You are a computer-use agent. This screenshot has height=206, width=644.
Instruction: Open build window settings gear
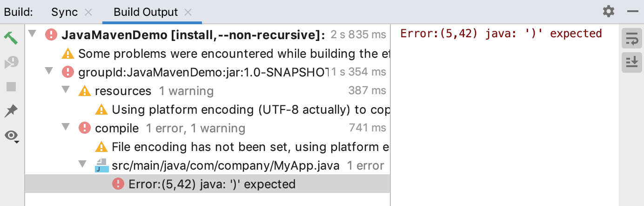[x=609, y=12]
